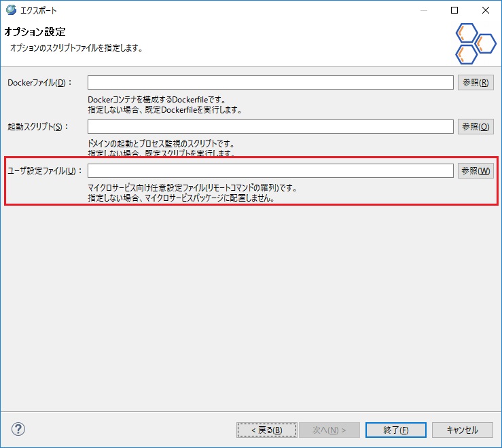Click the greyed-out 次へ(N) > button
This screenshot has width=502, height=448.
click(x=329, y=430)
